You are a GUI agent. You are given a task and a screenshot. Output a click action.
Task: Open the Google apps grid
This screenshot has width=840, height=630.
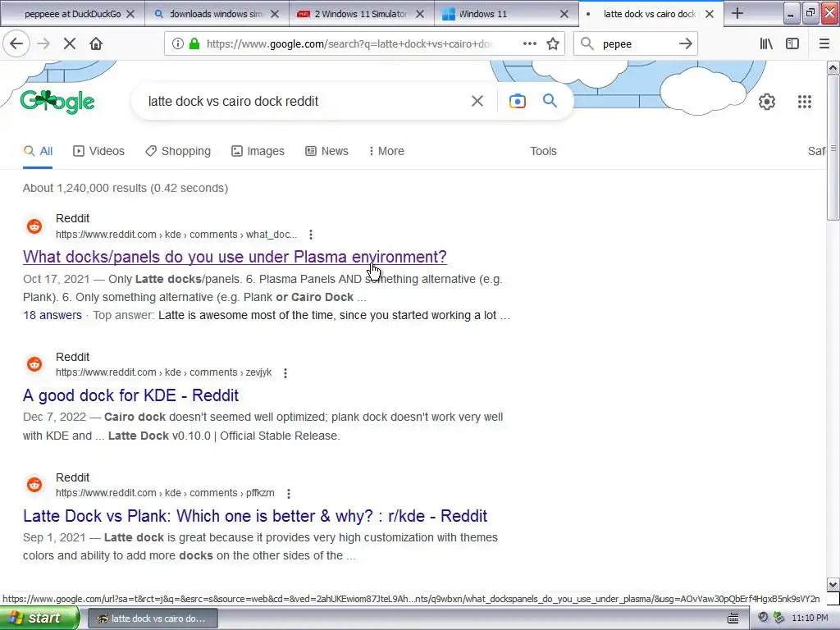(805, 101)
